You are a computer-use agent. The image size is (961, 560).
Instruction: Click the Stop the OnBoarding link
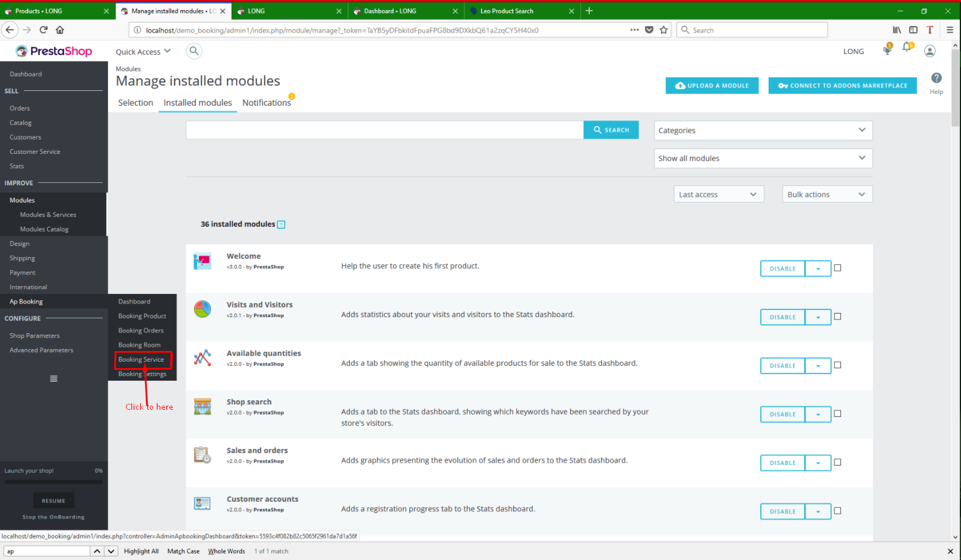tap(53, 517)
